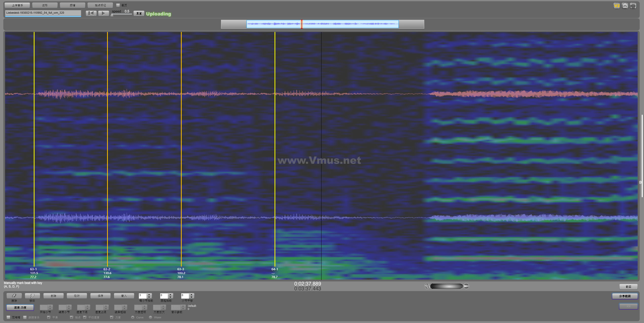Select the move (移动) tool icon
The height and width of the screenshot is (323, 644).
(32, 296)
